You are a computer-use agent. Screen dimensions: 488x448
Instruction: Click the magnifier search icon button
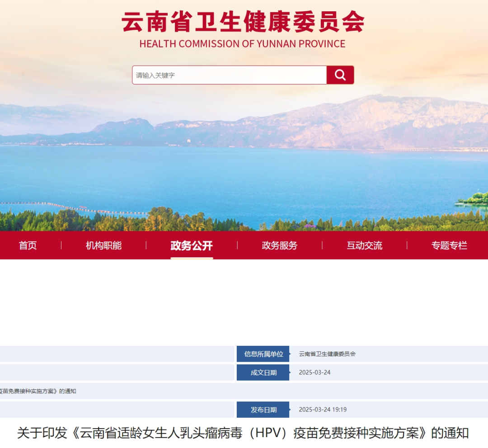click(340, 75)
